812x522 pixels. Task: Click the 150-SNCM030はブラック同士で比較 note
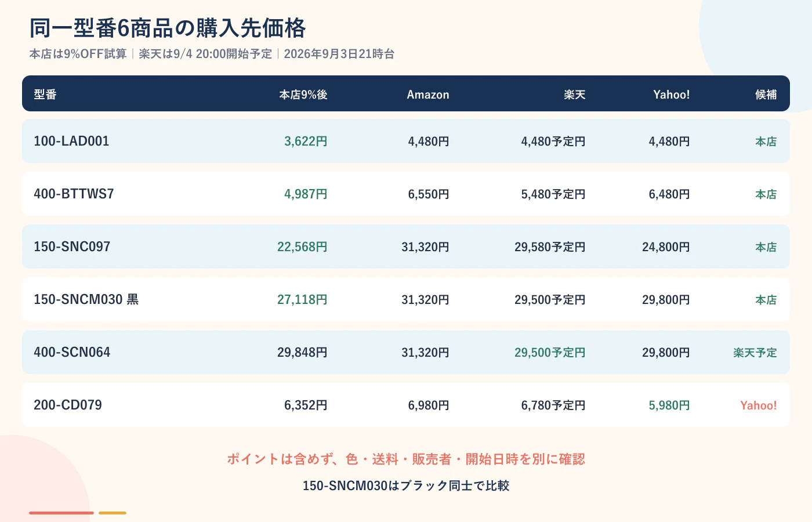point(406,485)
